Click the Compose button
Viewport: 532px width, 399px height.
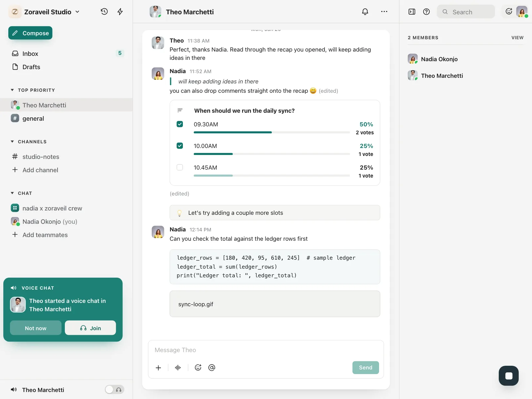30,33
